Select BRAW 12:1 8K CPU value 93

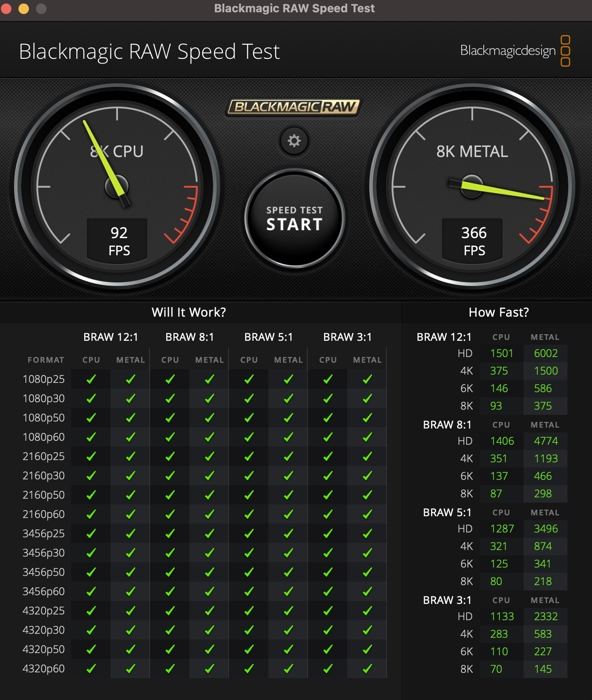pyautogui.click(x=496, y=406)
